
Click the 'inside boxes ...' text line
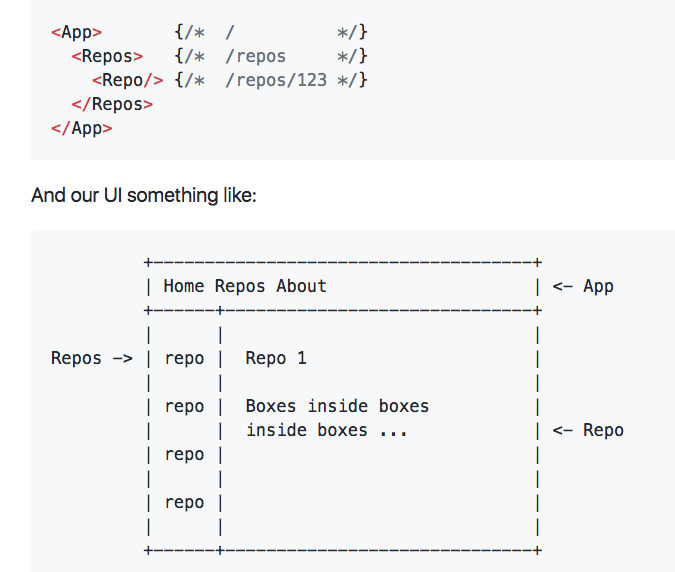click(327, 430)
